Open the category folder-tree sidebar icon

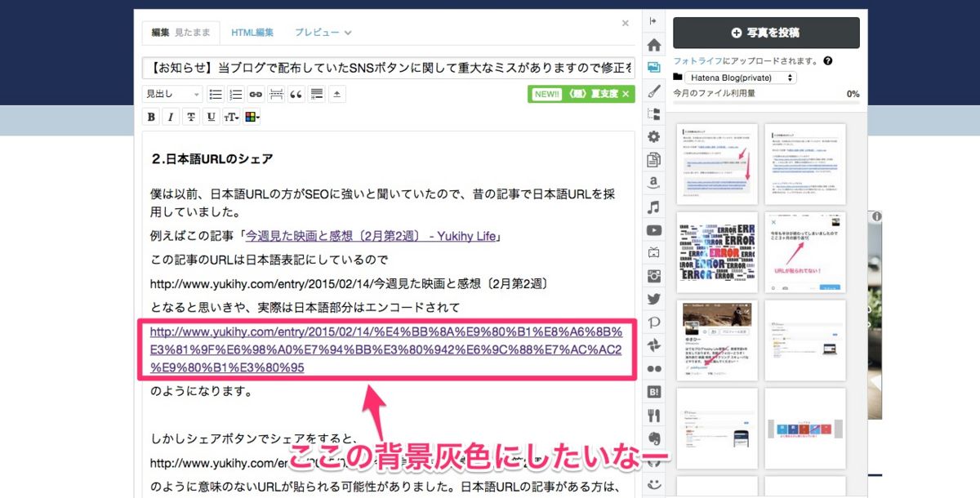coord(653,113)
